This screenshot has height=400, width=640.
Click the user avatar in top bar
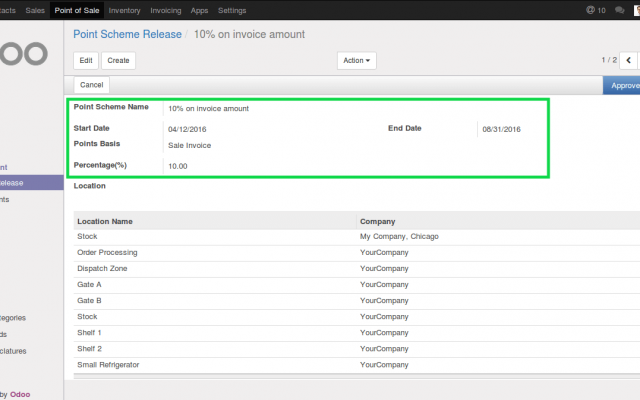pyautogui.click(x=637, y=10)
